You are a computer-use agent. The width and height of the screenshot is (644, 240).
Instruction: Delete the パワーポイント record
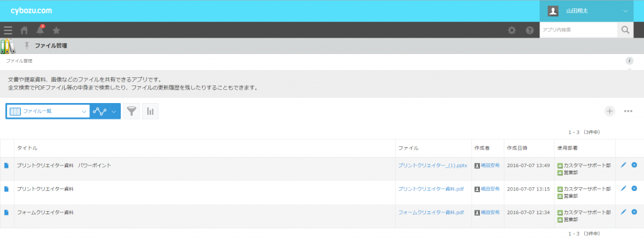(x=634, y=165)
